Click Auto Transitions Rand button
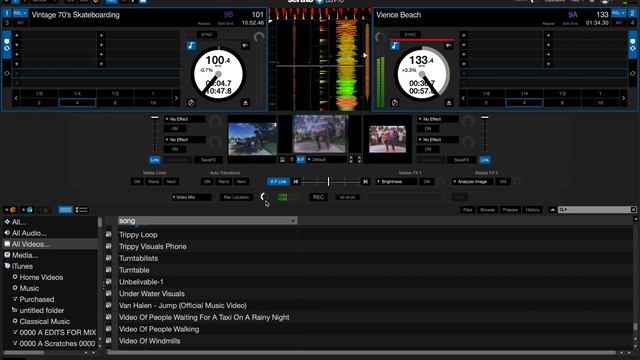The height and width of the screenshot is (360, 640). [224, 181]
